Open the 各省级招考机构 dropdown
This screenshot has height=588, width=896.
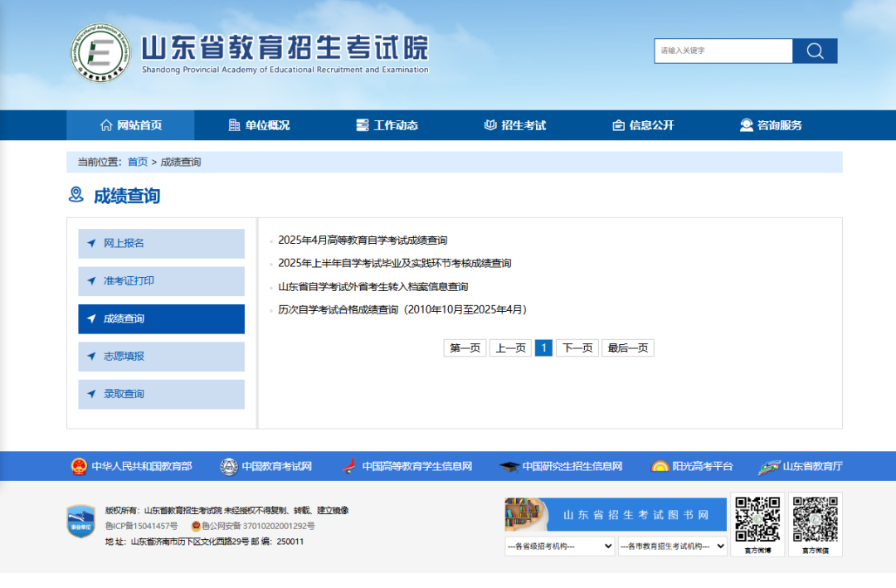pos(559,546)
